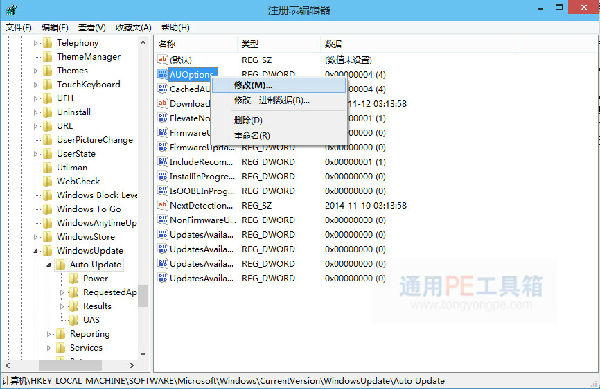The image size is (600, 389).
Task: Select the ThemeManager folder icon
Action: [x=48, y=57]
